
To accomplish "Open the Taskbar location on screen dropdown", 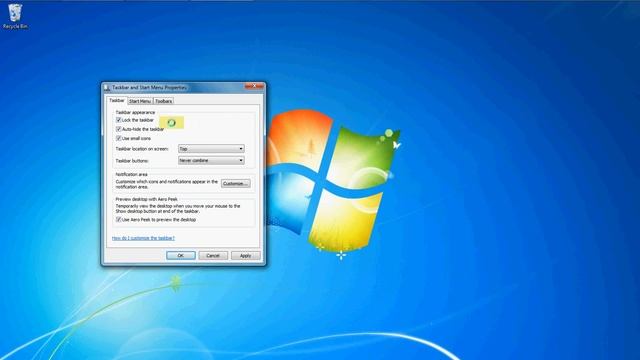I will 211,149.
